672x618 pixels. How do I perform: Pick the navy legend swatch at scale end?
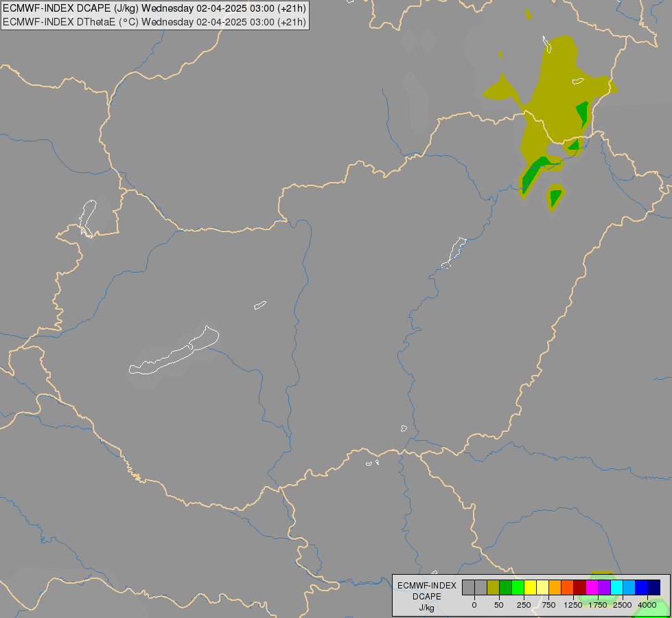pos(654,587)
